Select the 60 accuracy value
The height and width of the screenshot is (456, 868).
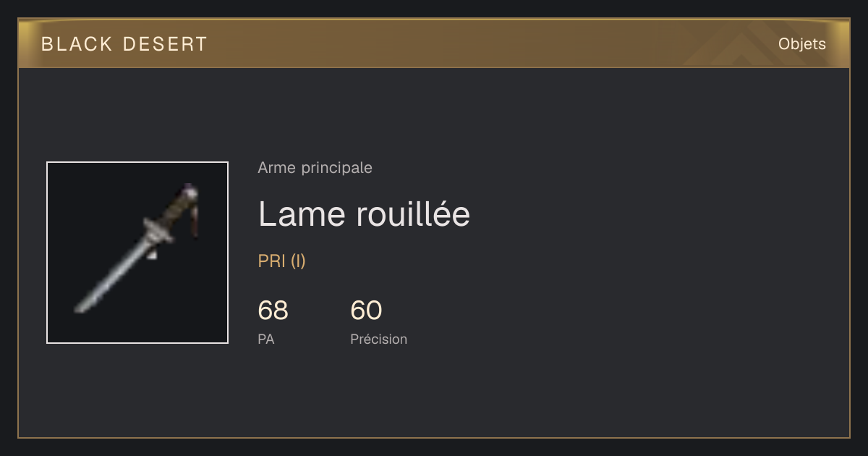click(x=366, y=311)
